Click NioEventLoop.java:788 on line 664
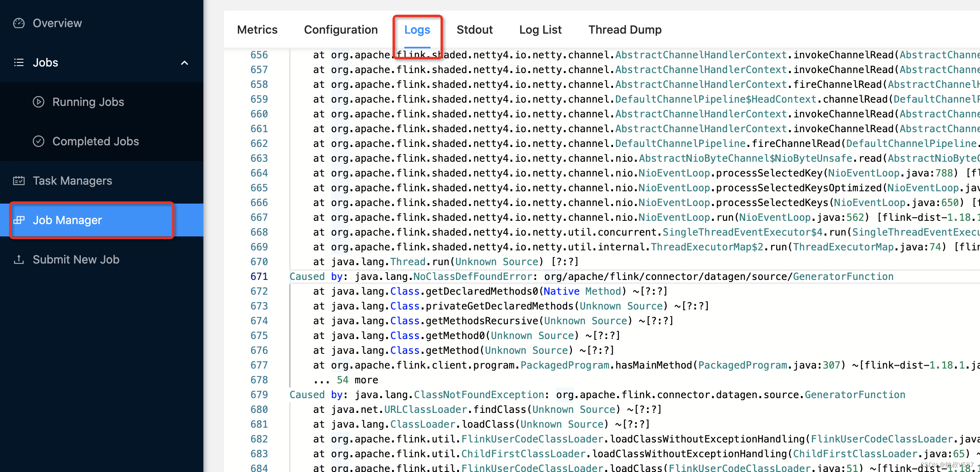Viewport: 980px width, 472px height. click(891, 173)
